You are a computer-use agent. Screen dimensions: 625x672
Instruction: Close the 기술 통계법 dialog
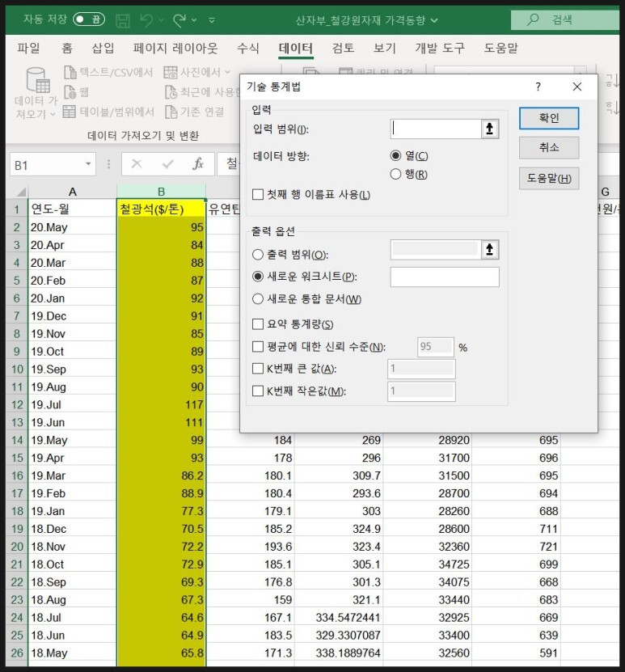click(577, 87)
